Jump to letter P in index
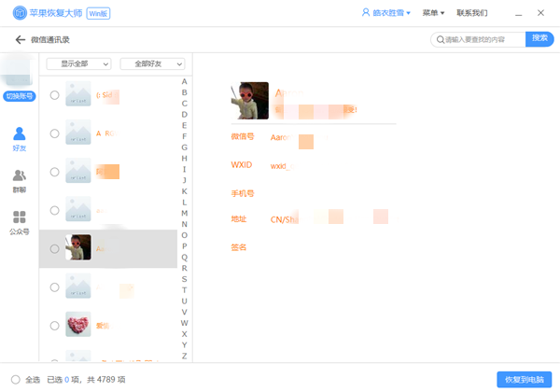 (184, 246)
